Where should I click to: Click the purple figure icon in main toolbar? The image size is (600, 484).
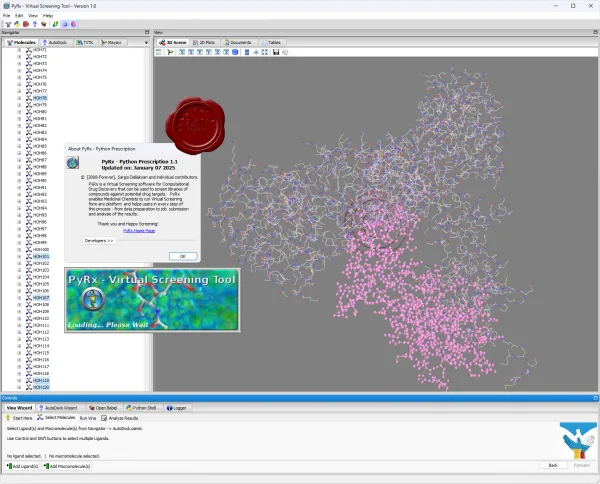(x=35, y=24)
